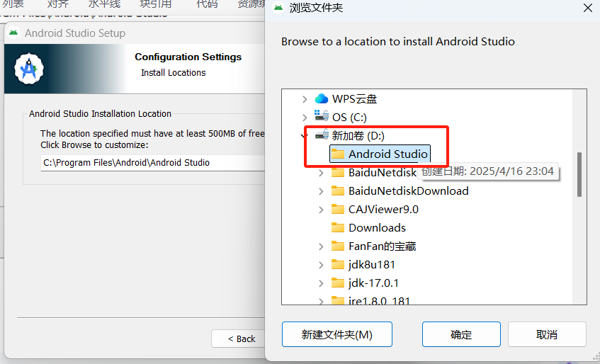600x364 pixels.
Task: Click the BaiduNetdiskDownload folder icon
Action: pos(337,190)
